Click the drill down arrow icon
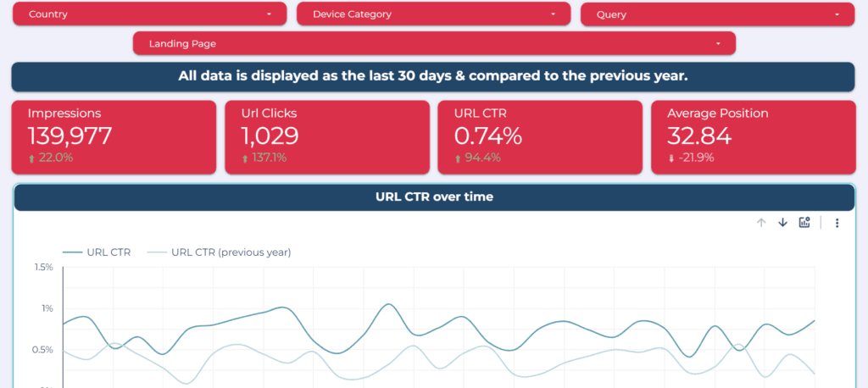This screenshot has height=388, width=868. pos(782,223)
